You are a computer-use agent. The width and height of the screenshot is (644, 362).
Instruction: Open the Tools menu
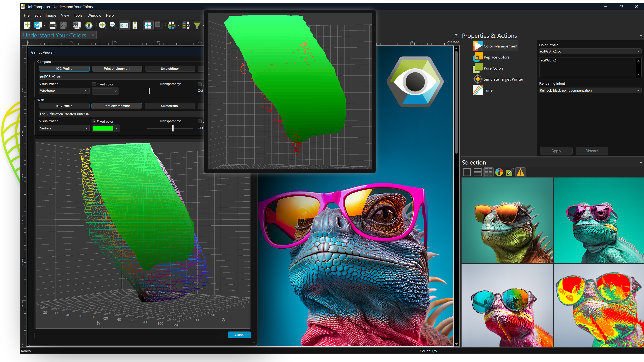point(78,15)
